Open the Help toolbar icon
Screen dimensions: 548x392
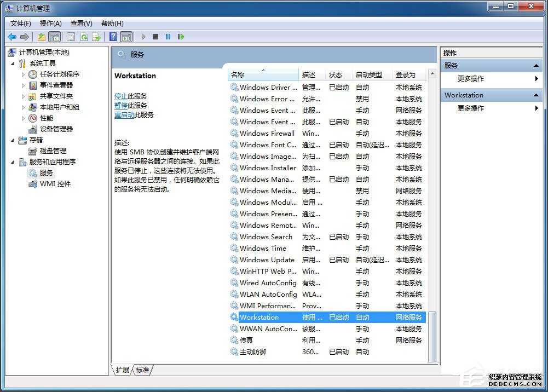click(113, 37)
